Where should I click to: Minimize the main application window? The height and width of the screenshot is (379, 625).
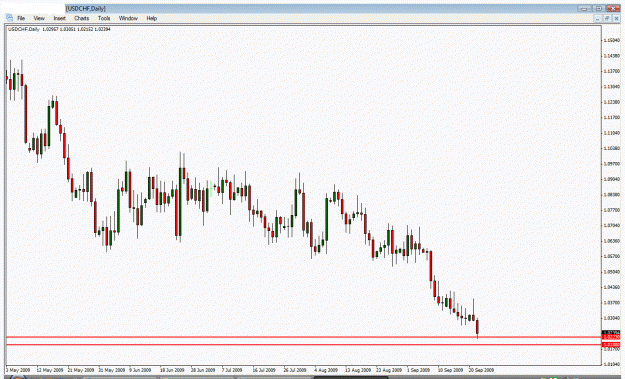coord(584,8)
